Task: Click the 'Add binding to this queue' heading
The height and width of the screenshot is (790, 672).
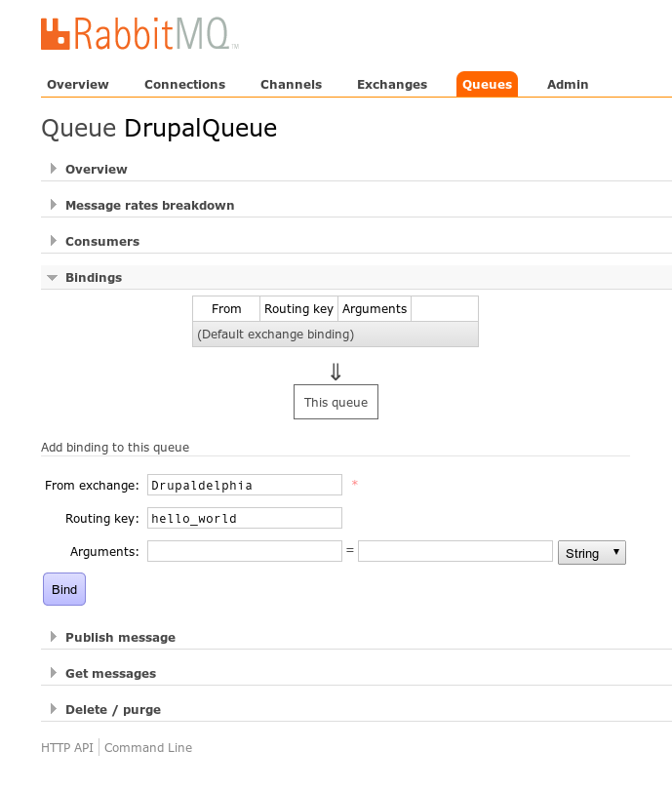Action: [x=115, y=448]
